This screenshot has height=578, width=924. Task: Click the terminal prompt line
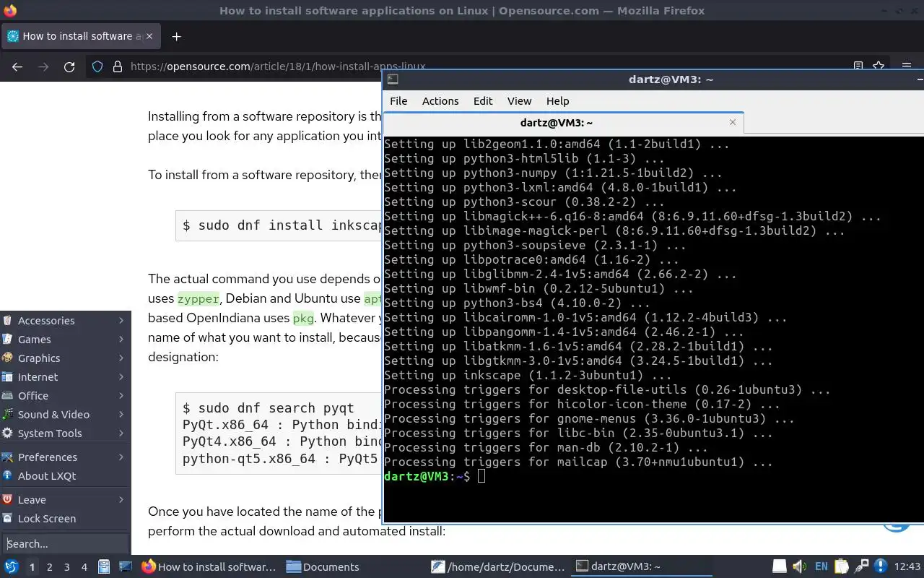pos(434,476)
